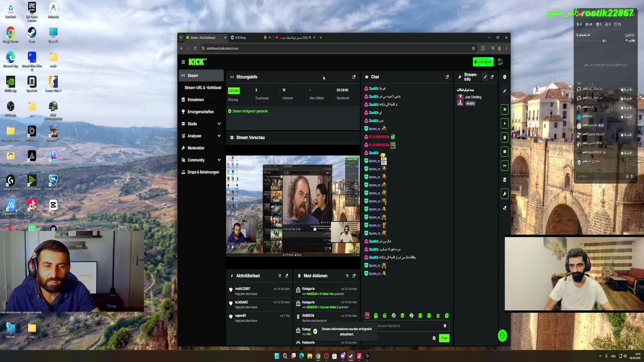Open Windows Search on the taskbar

pos(285,356)
